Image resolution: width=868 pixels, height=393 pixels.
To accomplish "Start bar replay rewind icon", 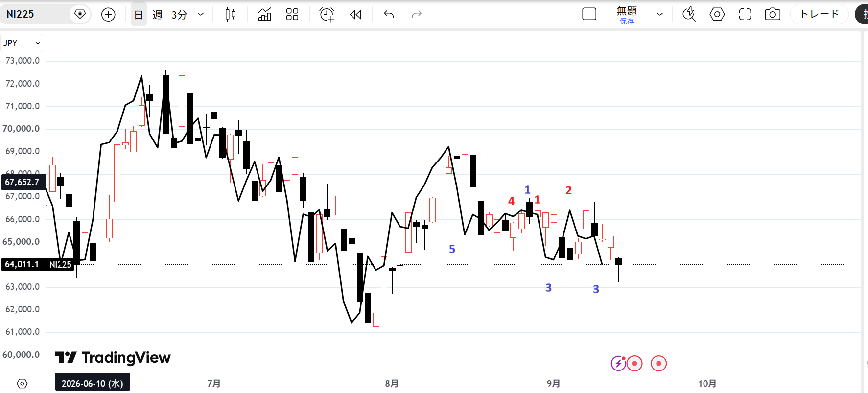I will 355,14.
